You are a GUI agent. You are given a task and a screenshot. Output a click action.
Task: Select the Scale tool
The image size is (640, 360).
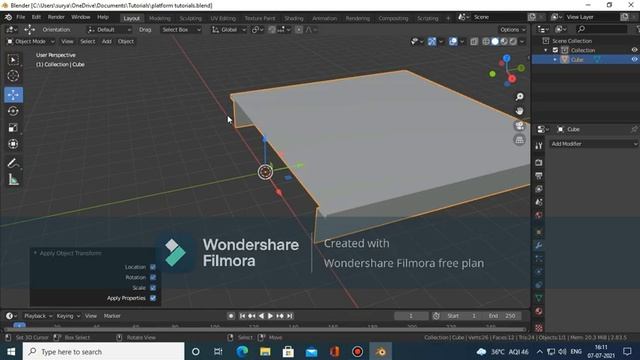tap(13, 128)
